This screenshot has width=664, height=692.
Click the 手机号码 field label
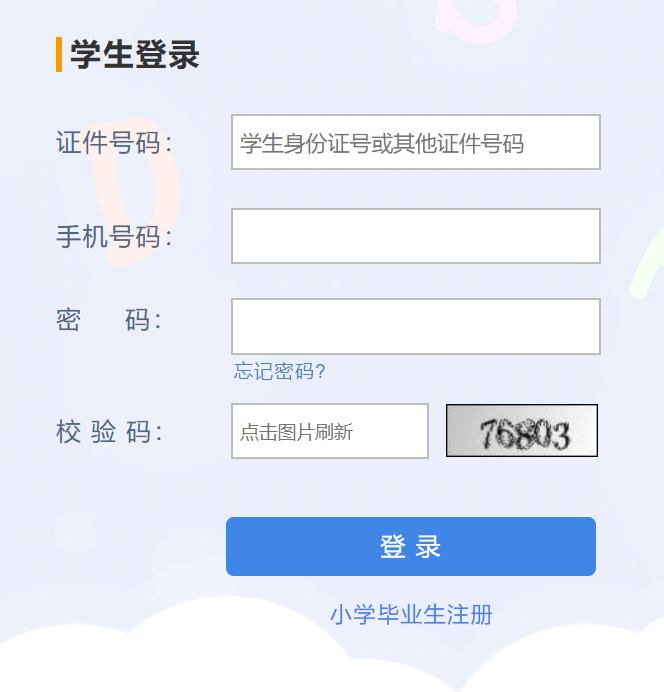coord(113,237)
